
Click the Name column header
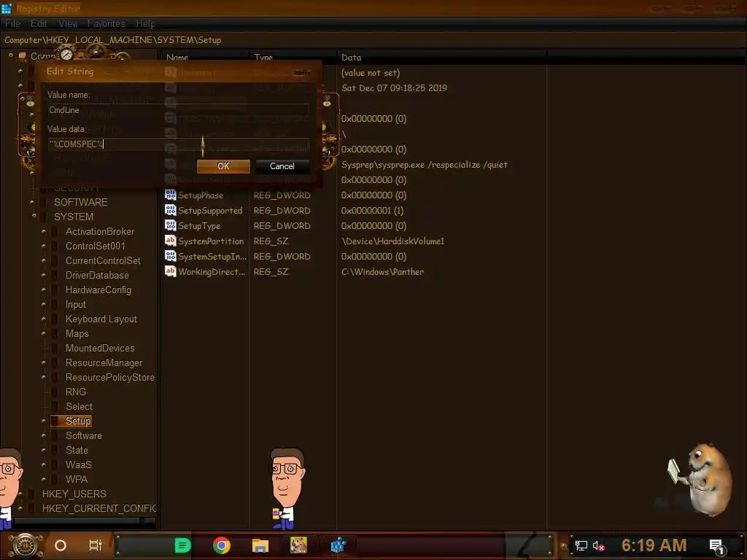(205, 57)
